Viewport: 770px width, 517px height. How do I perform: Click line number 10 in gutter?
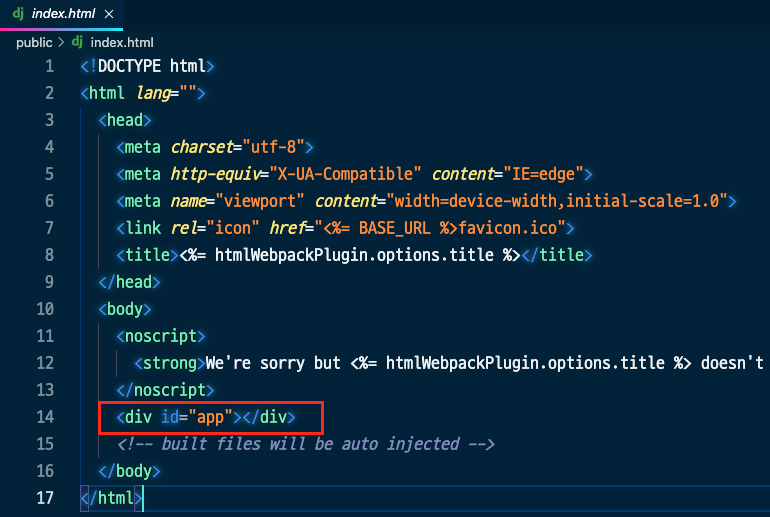45,309
